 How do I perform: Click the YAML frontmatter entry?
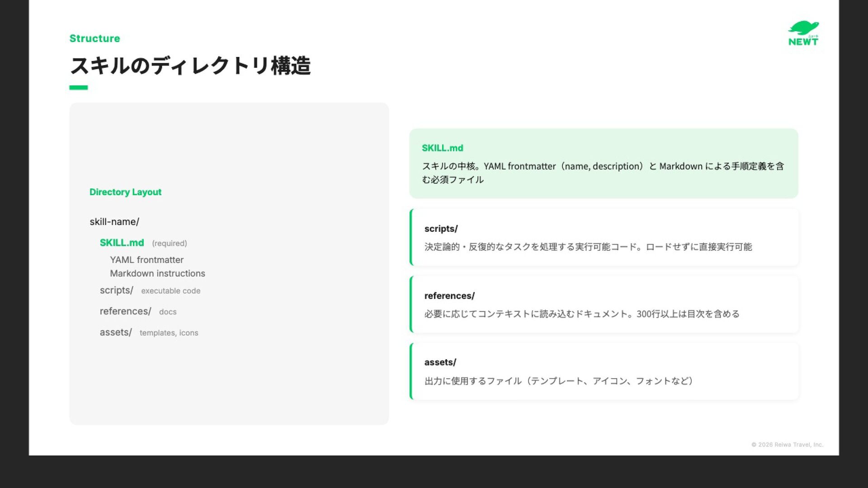tap(146, 260)
